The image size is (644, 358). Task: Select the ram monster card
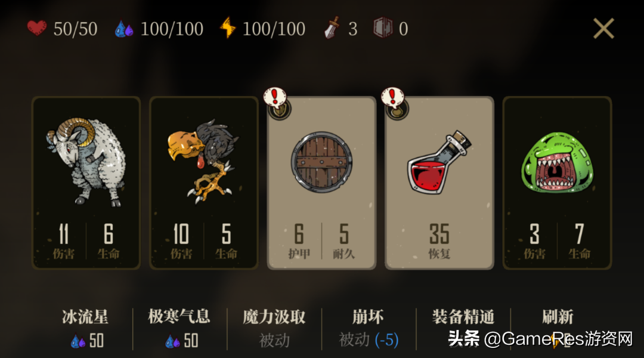coord(86,183)
